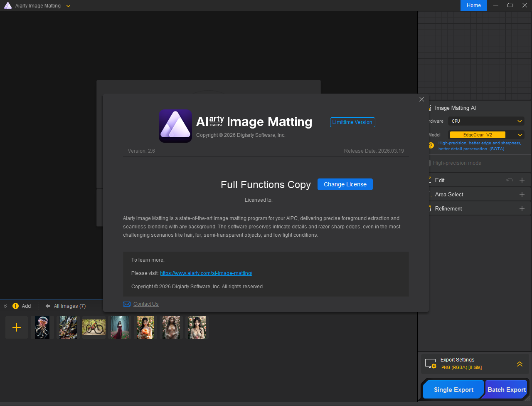
Task: Click the PNG (RGBA) [8 bits] format text
Action: [x=461, y=367]
